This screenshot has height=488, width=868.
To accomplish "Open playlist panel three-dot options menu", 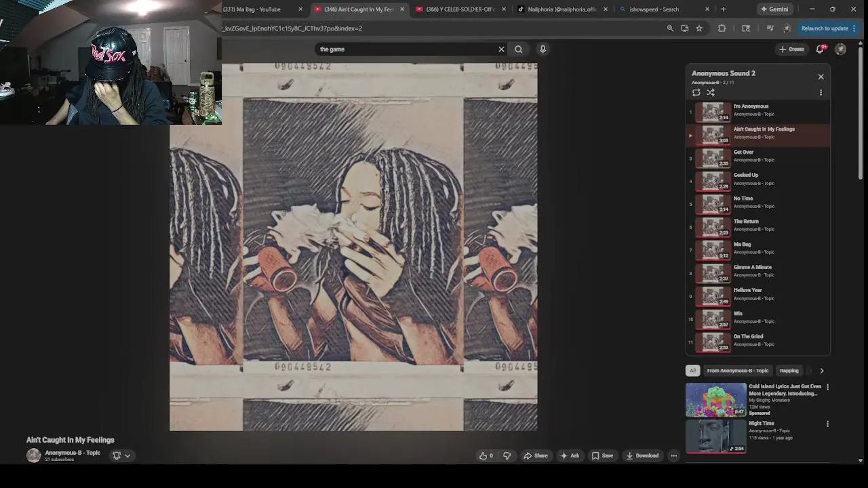I will 821,93.
